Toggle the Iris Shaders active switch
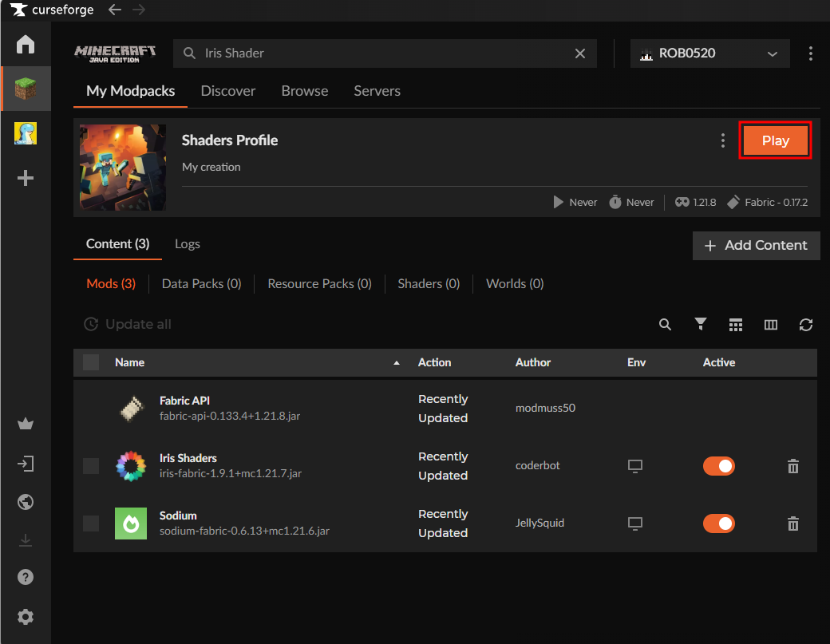This screenshot has height=644, width=830. 718,466
